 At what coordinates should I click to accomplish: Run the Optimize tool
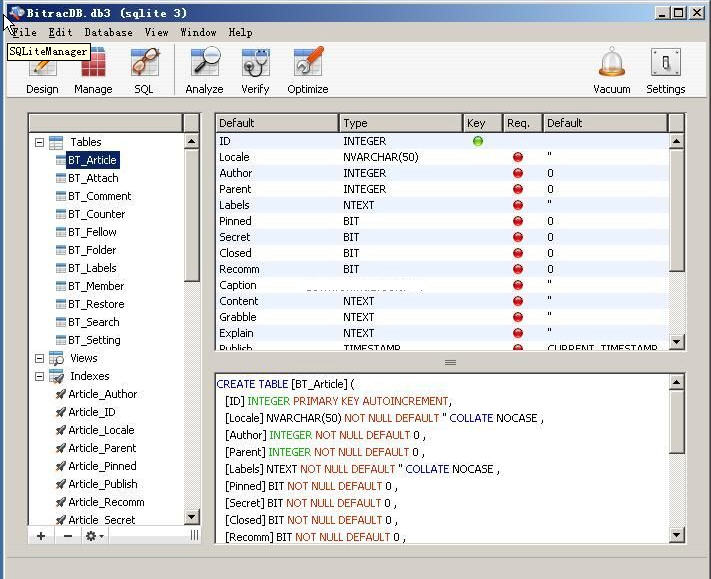308,70
